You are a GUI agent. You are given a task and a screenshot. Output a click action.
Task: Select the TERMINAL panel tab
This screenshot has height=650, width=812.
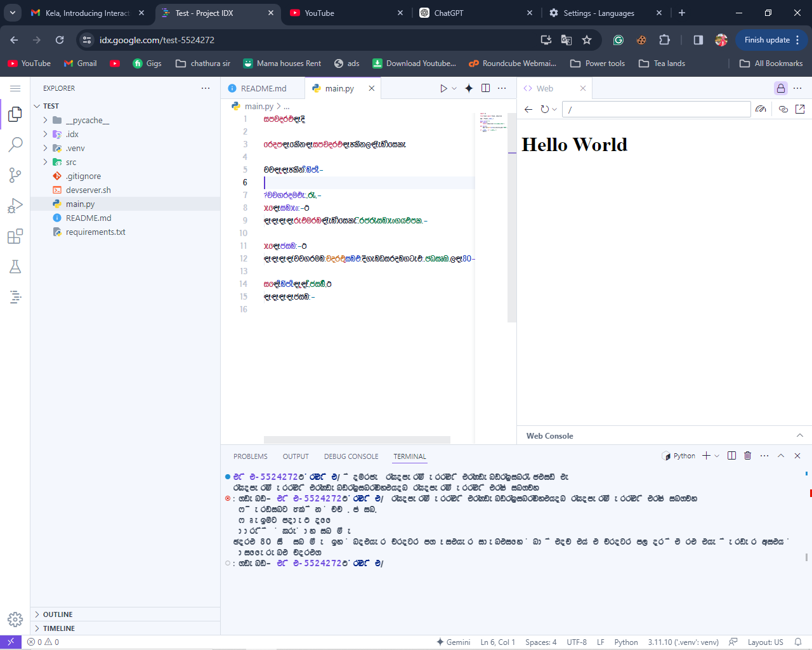point(410,456)
